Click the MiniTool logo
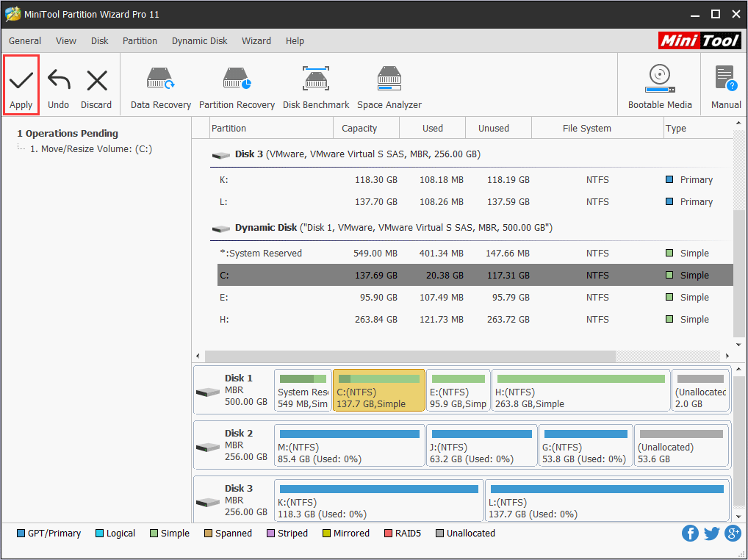 pyautogui.click(x=700, y=40)
